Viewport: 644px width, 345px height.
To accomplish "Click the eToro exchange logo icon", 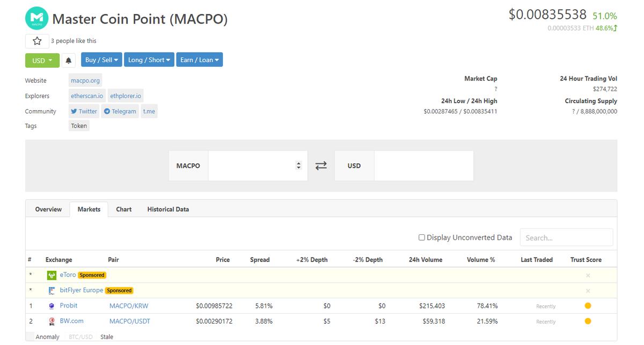I will (52, 275).
